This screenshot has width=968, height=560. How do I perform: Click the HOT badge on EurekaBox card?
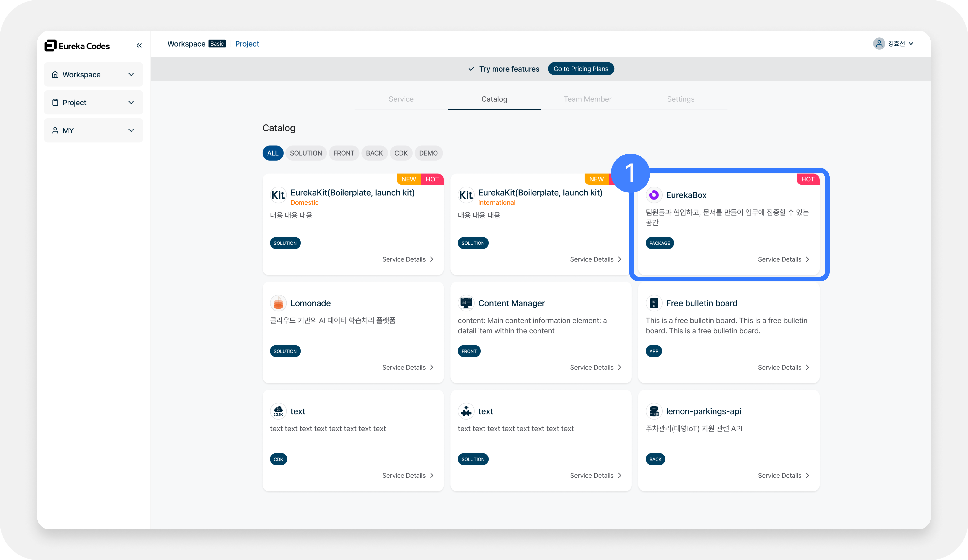pos(808,179)
